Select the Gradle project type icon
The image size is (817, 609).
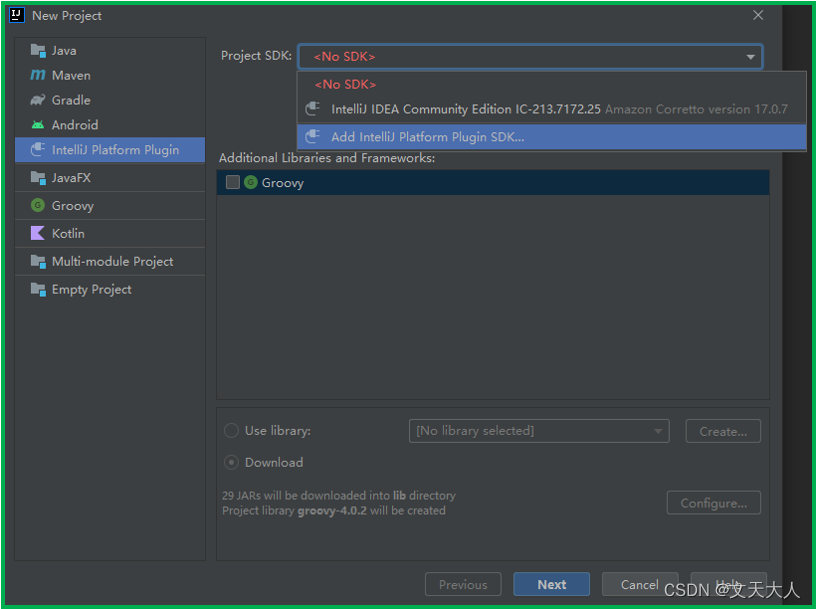coord(39,100)
